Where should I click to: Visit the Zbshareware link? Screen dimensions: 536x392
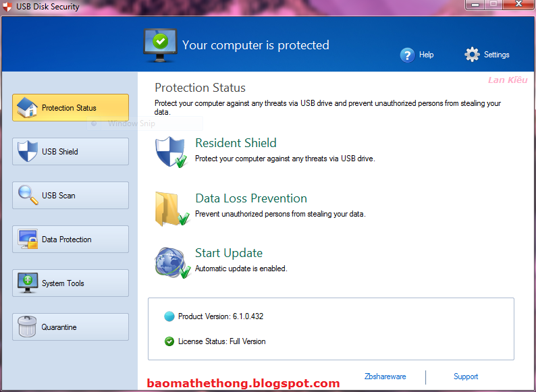[385, 376]
